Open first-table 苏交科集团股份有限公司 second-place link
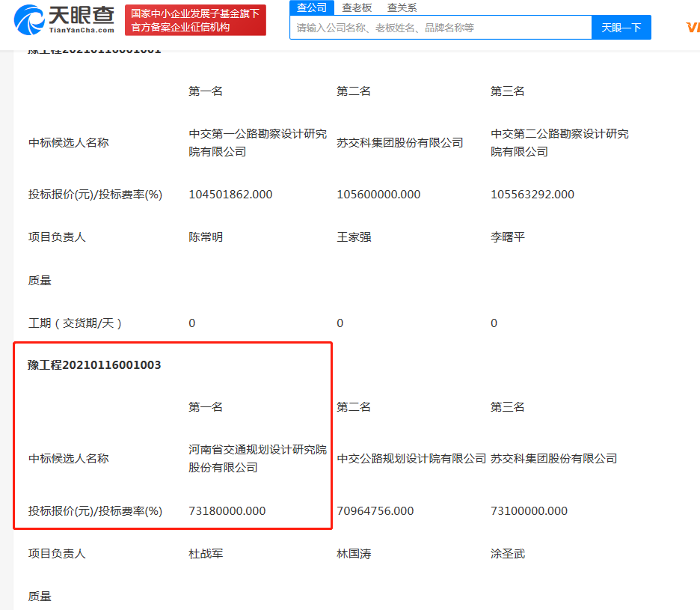Screen dimensions: 700x610 (400, 143)
